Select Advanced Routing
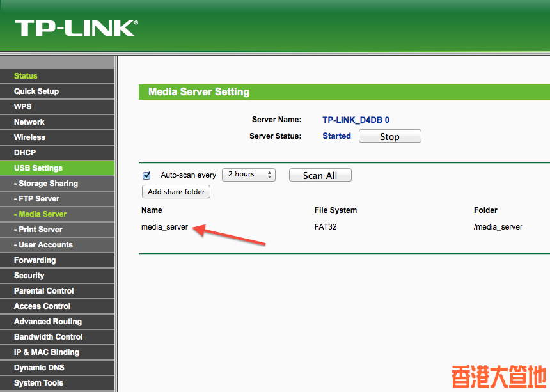The height and width of the screenshot is (392, 550). 57,322
